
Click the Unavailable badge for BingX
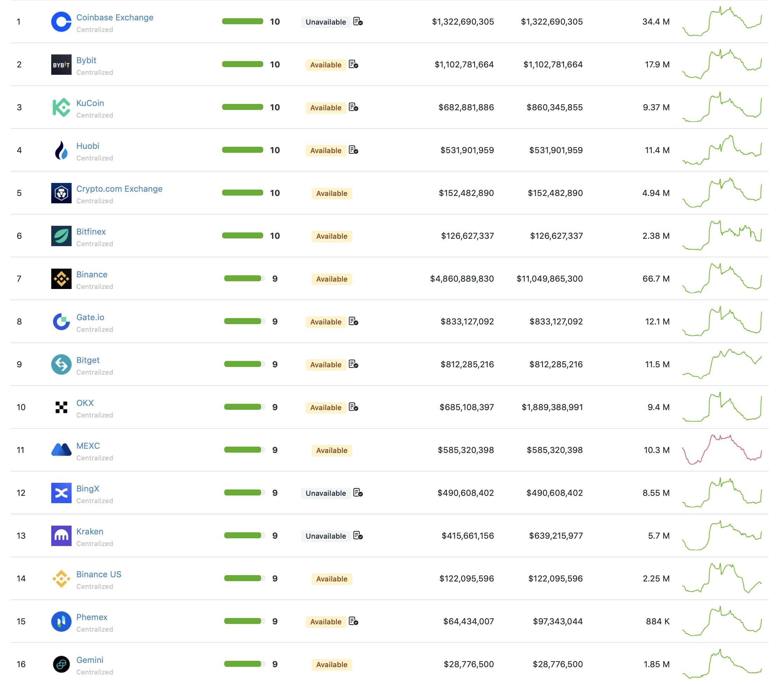(x=325, y=493)
